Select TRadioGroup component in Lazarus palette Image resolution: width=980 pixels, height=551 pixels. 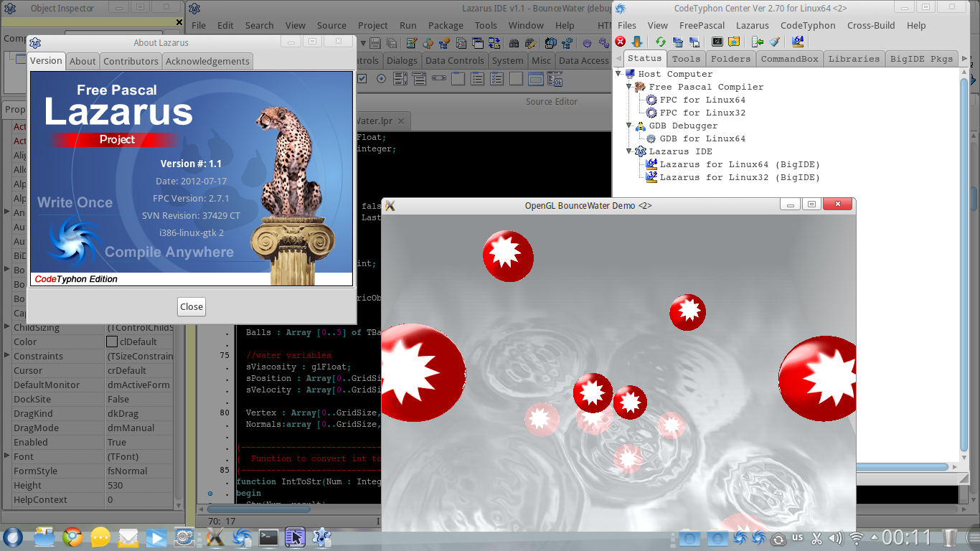477,78
